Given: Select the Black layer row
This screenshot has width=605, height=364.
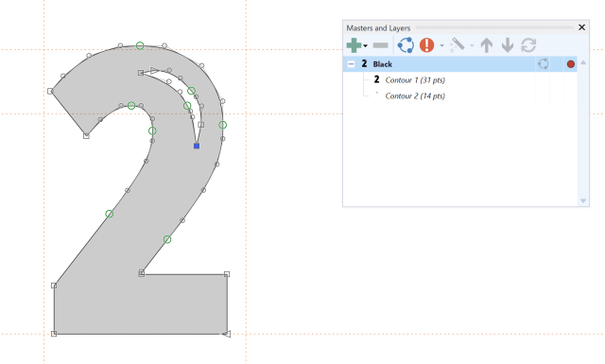Looking at the screenshot, I should click(460, 64).
